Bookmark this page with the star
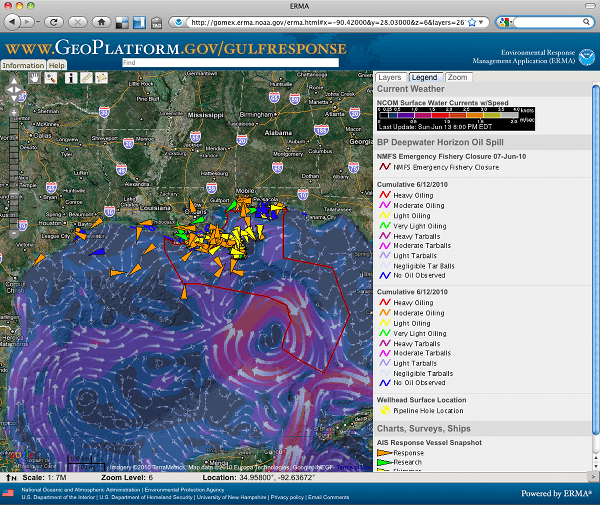The image size is (600, 505). [472, 22]
